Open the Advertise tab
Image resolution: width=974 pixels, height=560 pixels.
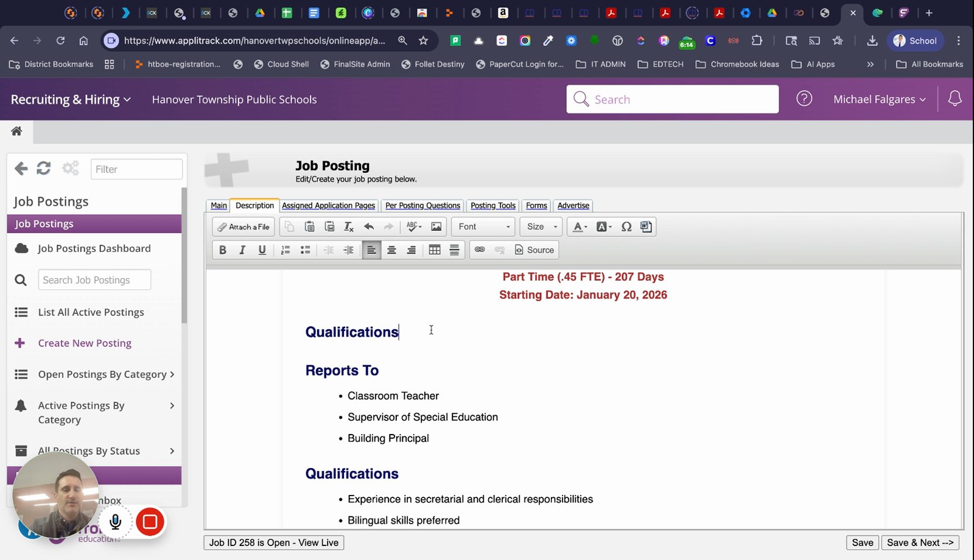[573, 206]
